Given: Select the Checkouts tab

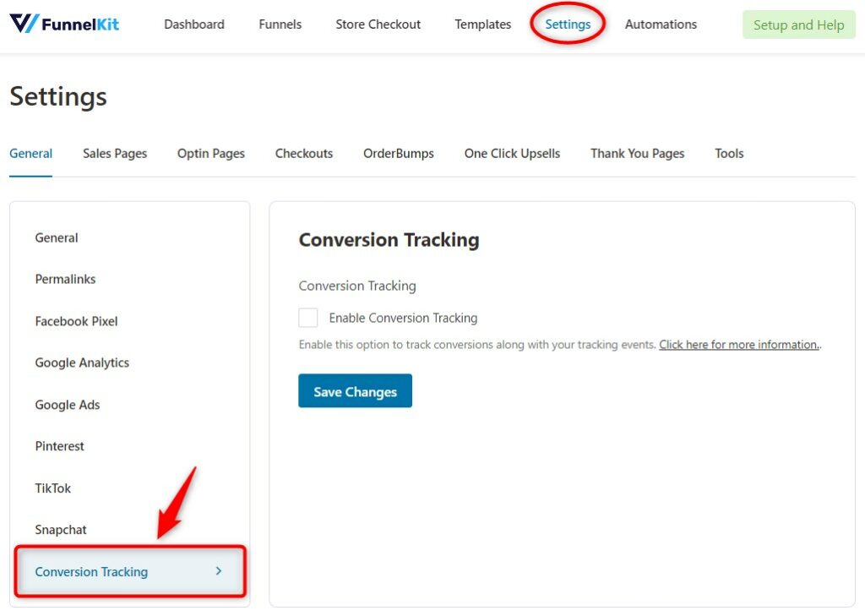Looking at the screenshot, I should pyautogui.click(x=304, y=154).
